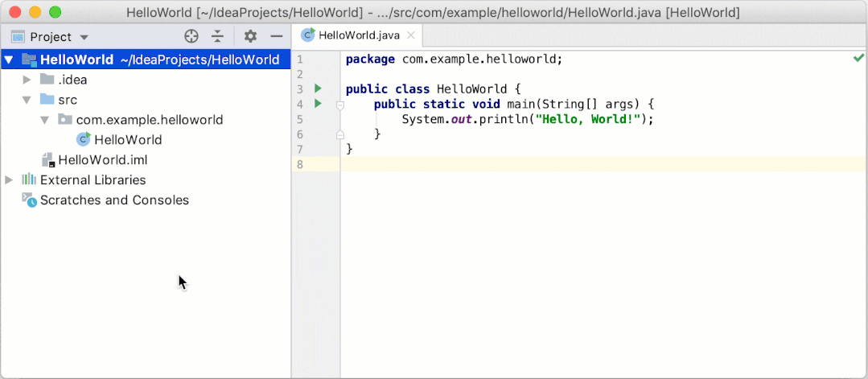Select the src folder

click(x=68, y=101)
